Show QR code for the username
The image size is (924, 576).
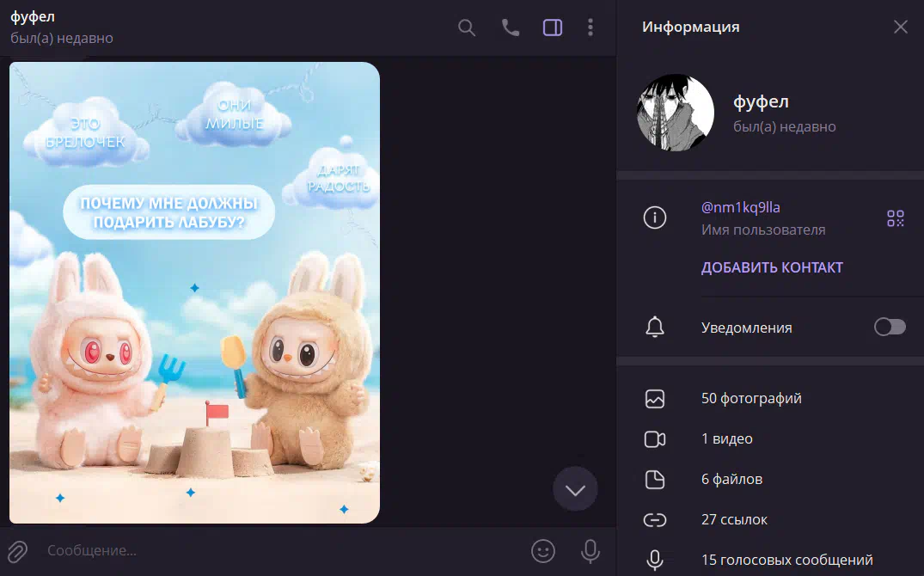(x=896, y=218)
